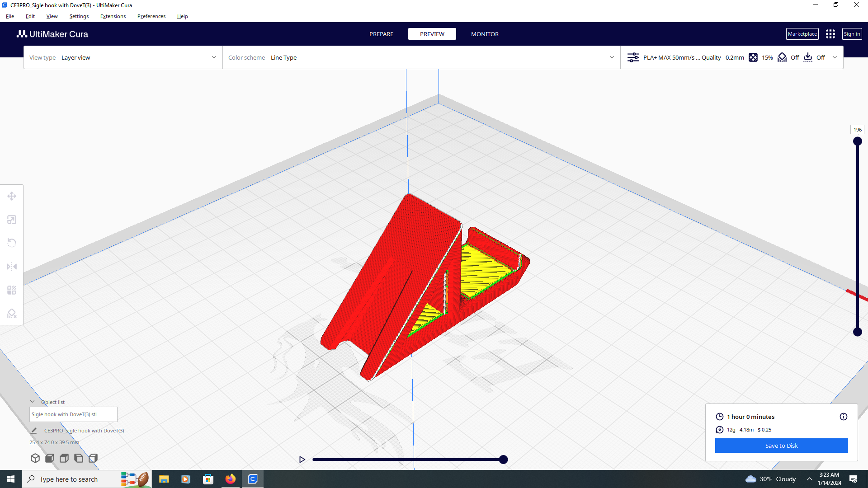Click the PREVIEW stage tab
The height and width of the screenshot is (488, 868).
[x=432, y=34]
